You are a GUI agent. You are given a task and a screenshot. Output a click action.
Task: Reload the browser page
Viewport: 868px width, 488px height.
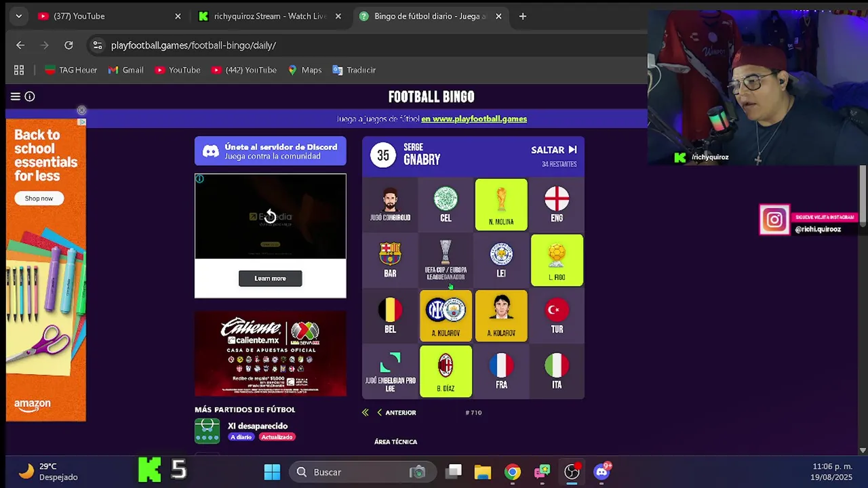point(68,45)
